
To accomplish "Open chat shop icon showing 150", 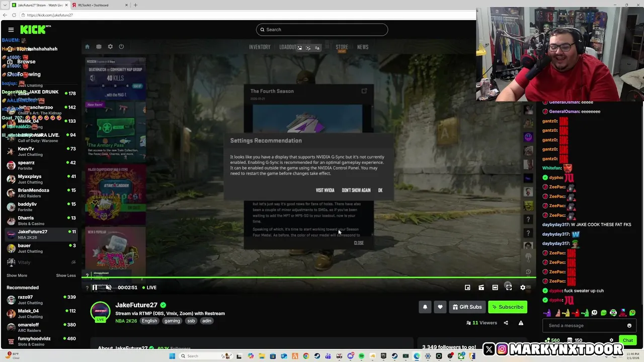I will click(x=575, y=340).
